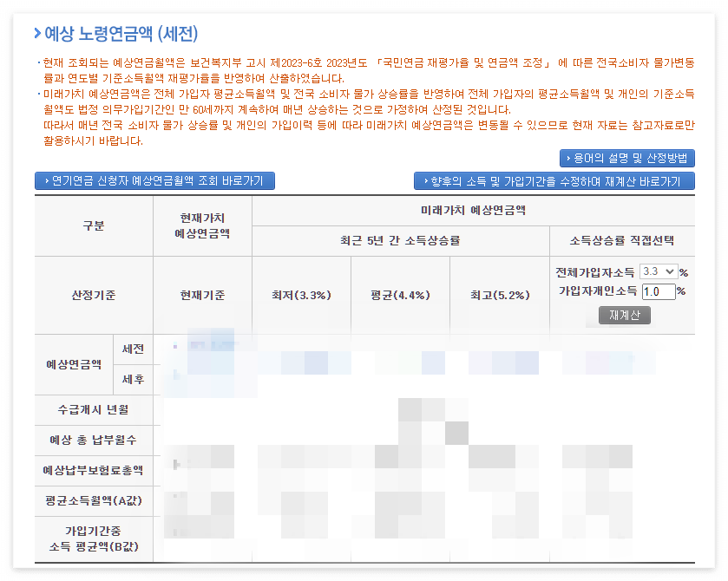The width and height of the screenshot is (728, 581).
Task: Click the arrow icon on 재계산 바로가기 button
Action: click(424, 180)
